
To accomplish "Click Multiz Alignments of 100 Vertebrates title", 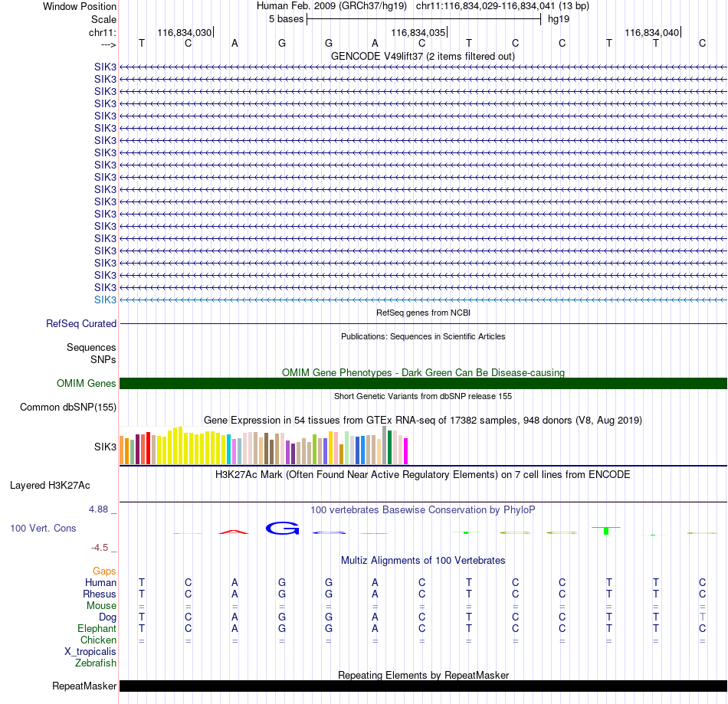I will pyautogui.click(x=423, y=560).
